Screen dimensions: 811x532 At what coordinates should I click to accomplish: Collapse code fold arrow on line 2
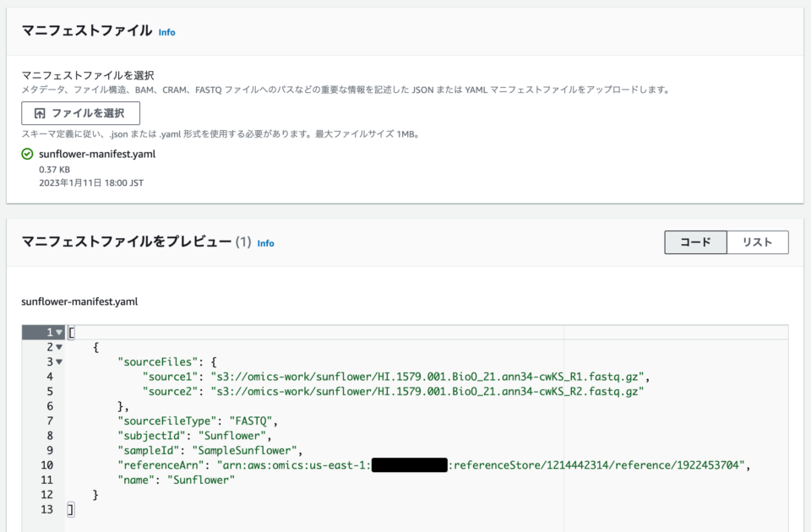pyautogui.click(x=59, y=347)
